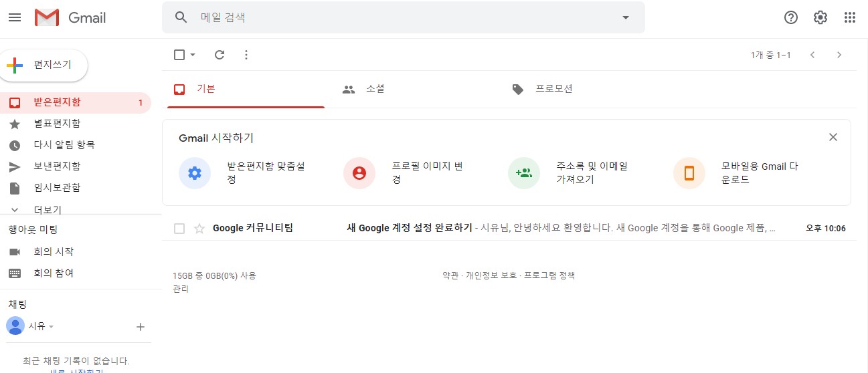Click the import contacts icon
Viewport: 868px width, 373px height.
point(524,173)
